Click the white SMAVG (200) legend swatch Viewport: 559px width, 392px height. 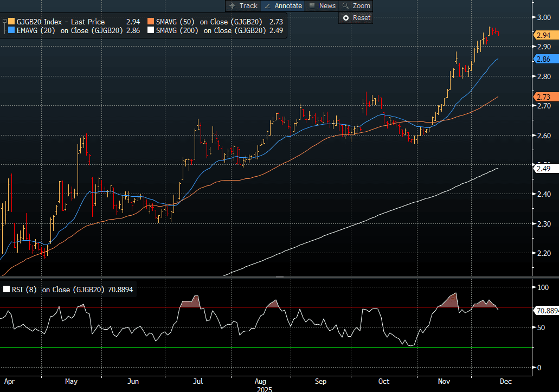point(150,31)
